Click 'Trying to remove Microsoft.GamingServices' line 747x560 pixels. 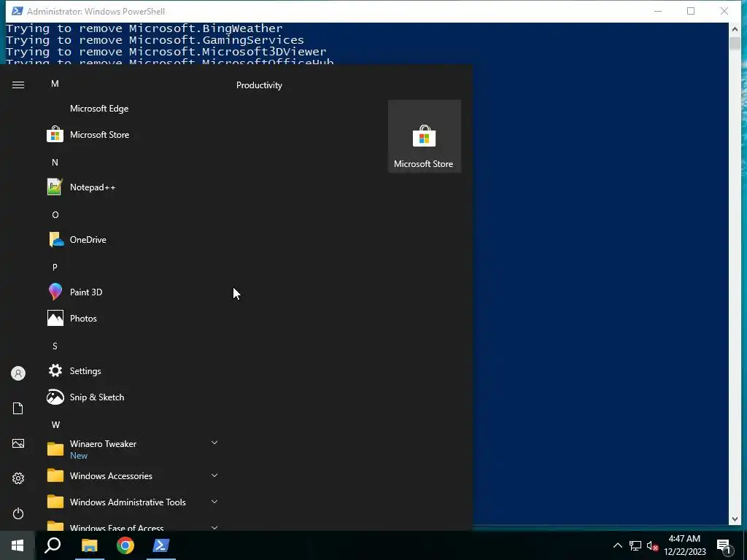click(155, 40)
